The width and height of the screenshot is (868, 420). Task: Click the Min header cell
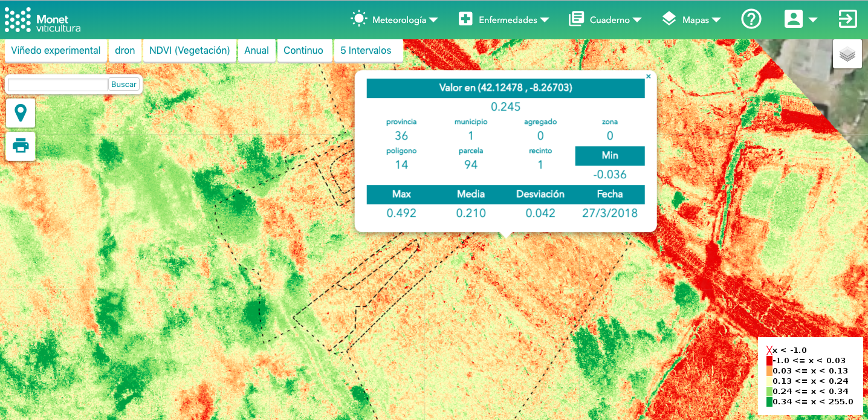[x=610, y=156]
